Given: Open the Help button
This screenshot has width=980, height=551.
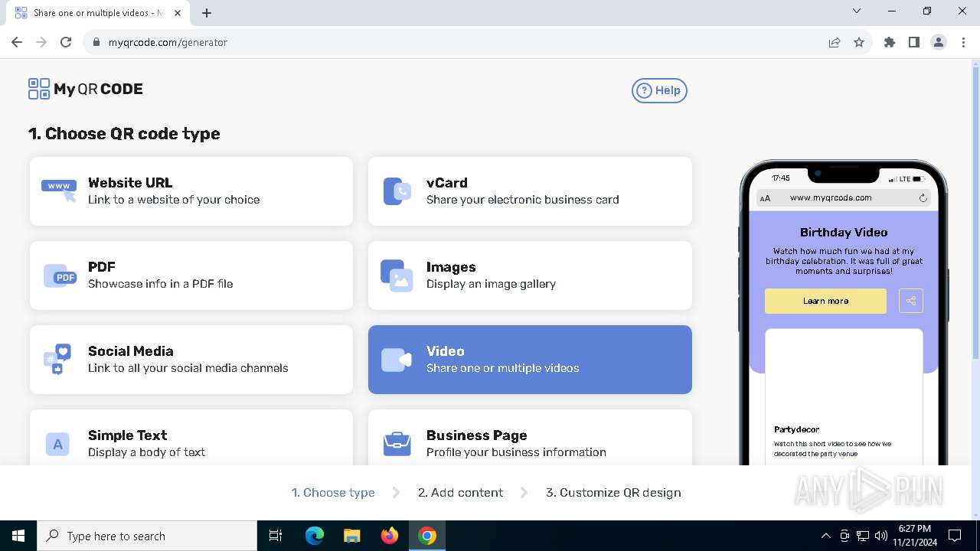Looking at the screenshot, I should (659, 90).
